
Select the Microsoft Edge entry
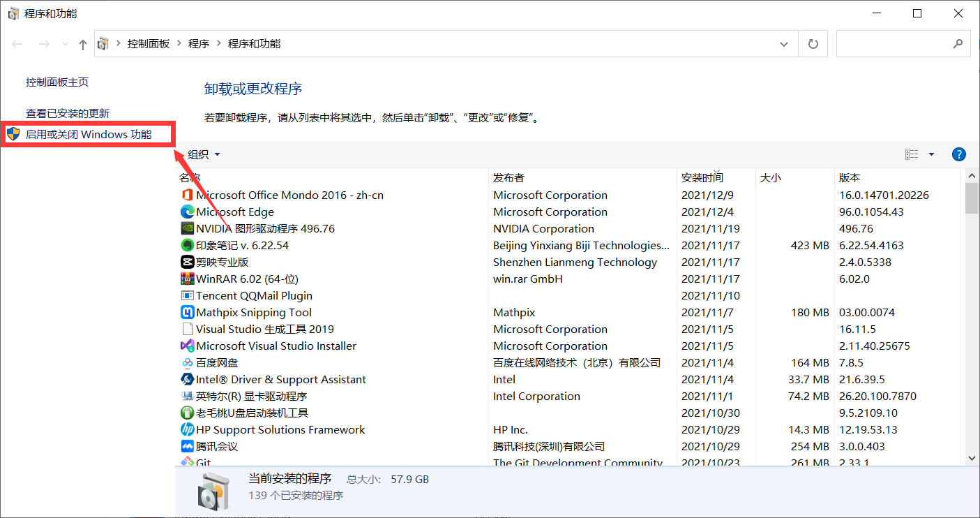[x=236, y=212]
